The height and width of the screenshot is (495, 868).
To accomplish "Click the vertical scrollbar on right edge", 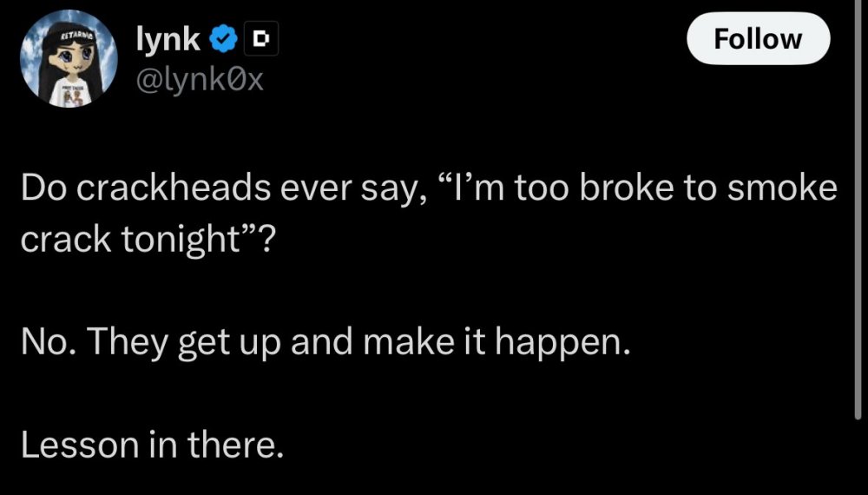I will (858, 261).
